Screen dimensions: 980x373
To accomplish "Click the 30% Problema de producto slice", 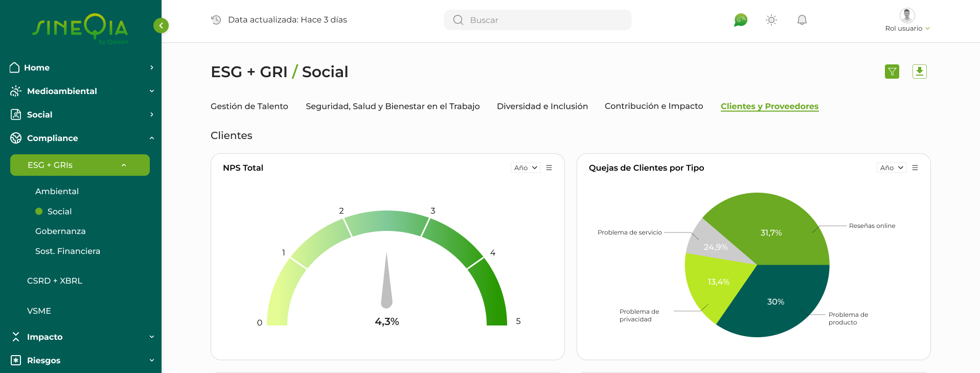I will coord(776,301).
